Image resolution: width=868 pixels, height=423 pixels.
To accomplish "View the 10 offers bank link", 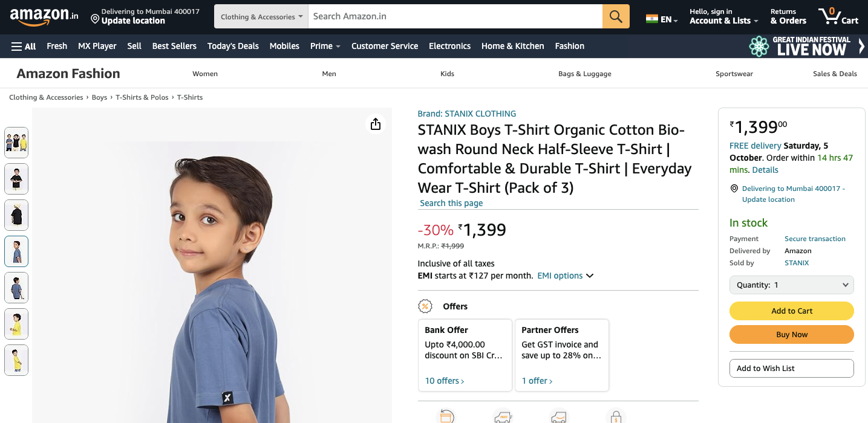I will coord(445,381).
